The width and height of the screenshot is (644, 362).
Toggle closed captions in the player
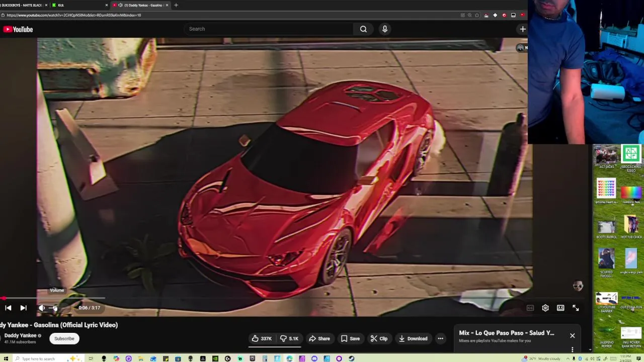[x=530, y=308]
